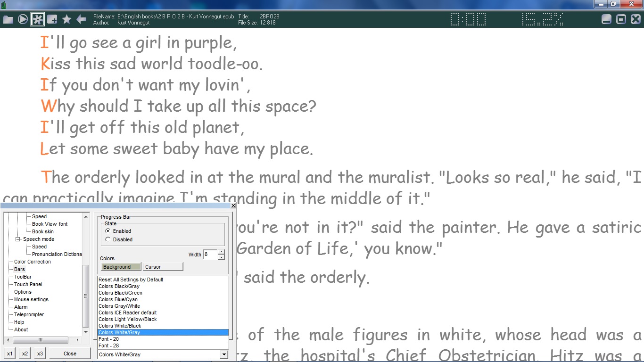The image size is (644, 362).
Task: Click the settings tree scrollbar up arrow
Action: [86, 216]
